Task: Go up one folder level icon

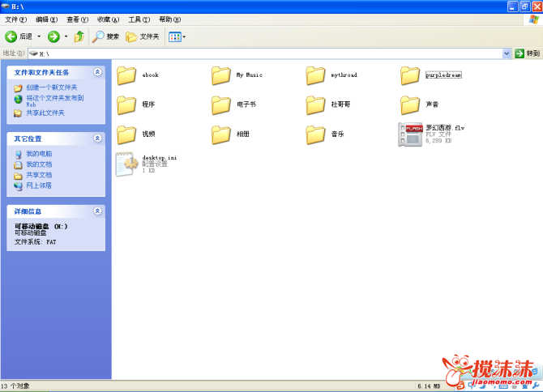Action: coord(79,36)
